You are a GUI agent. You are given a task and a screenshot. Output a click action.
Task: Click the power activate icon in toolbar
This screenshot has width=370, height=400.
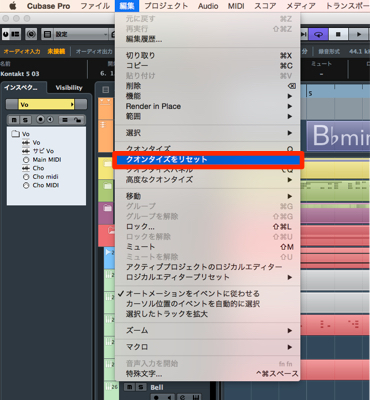click(6, 34)
